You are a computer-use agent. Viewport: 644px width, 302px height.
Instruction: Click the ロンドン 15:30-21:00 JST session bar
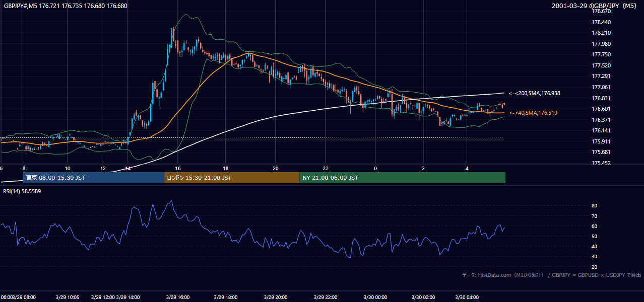point(232,178)
